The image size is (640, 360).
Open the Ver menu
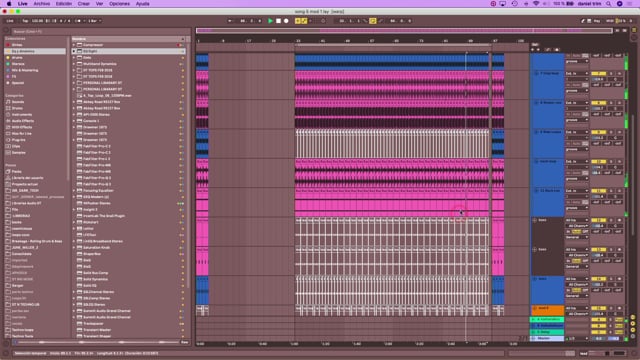coord(99,4)
